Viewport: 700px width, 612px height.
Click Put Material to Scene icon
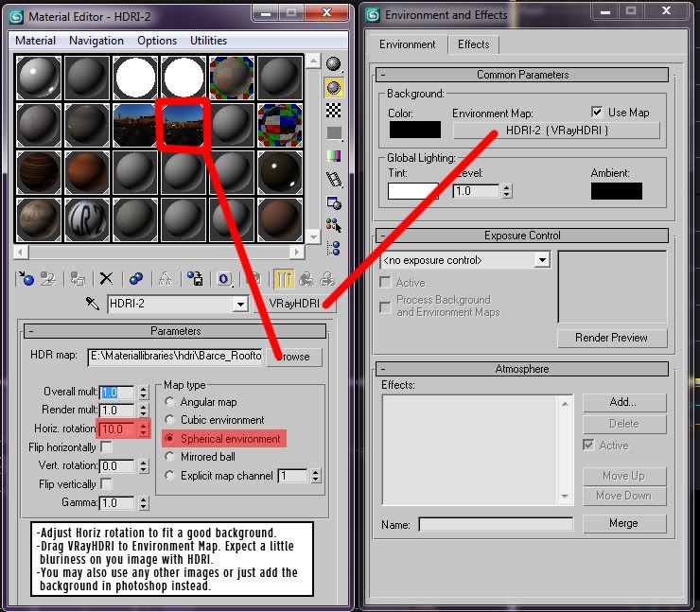48,278
